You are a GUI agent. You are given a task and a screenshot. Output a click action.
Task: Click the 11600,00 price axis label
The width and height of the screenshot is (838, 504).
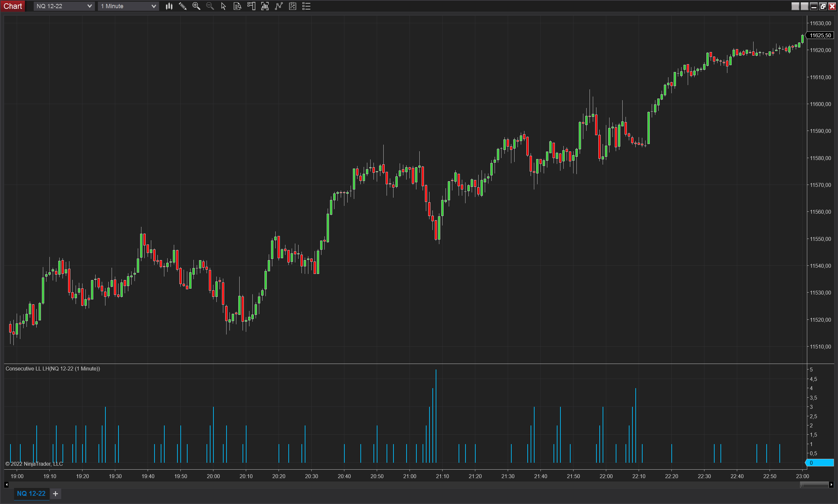tap(820, 104)
